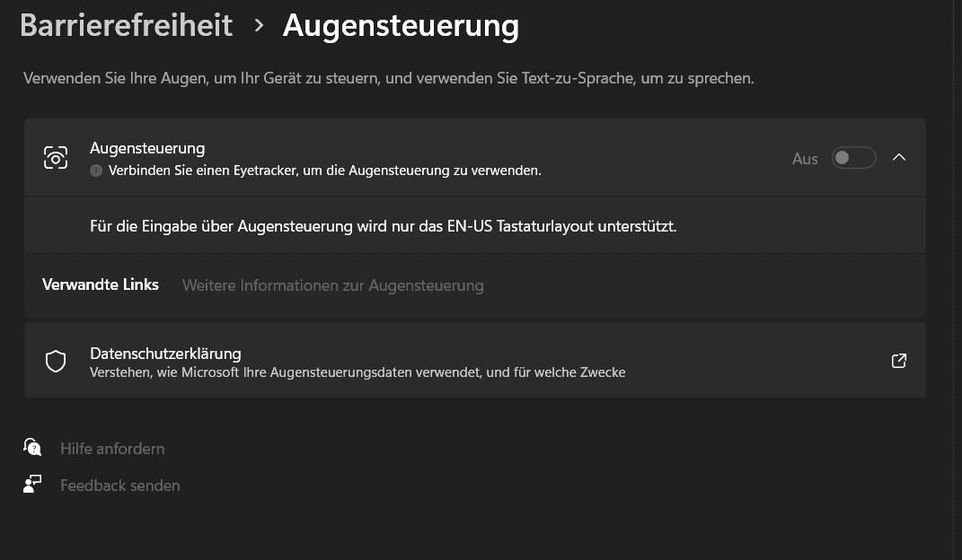The image size is (962, 560).
Task: Click the "Aus" toggle status label
Action: click(x=805, y=159)
